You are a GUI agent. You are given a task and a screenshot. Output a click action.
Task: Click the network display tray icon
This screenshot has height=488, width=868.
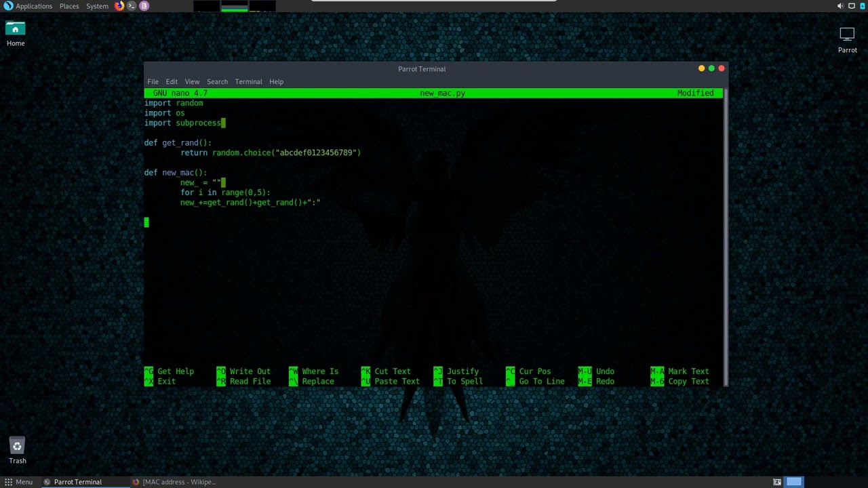852,6
